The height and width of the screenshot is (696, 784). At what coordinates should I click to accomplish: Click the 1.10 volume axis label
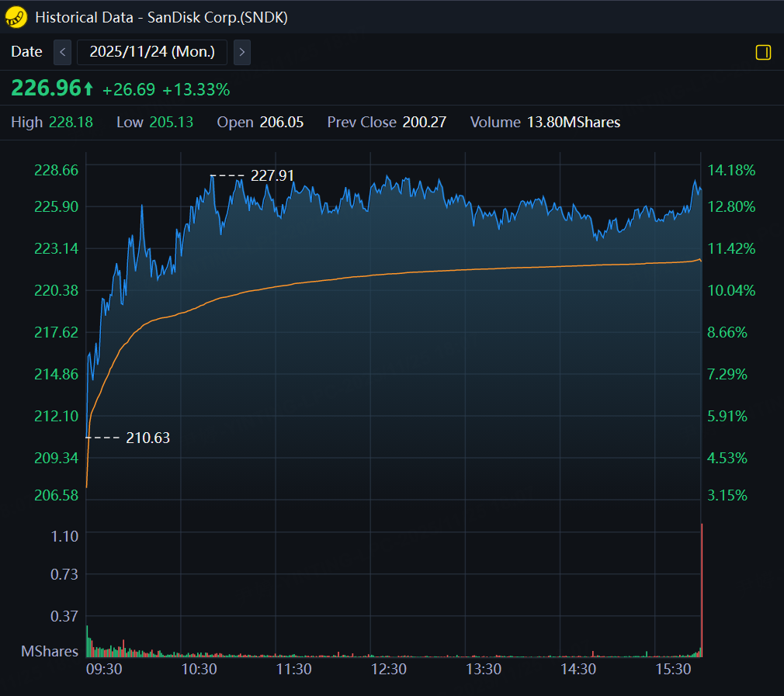tap(64, 537)
